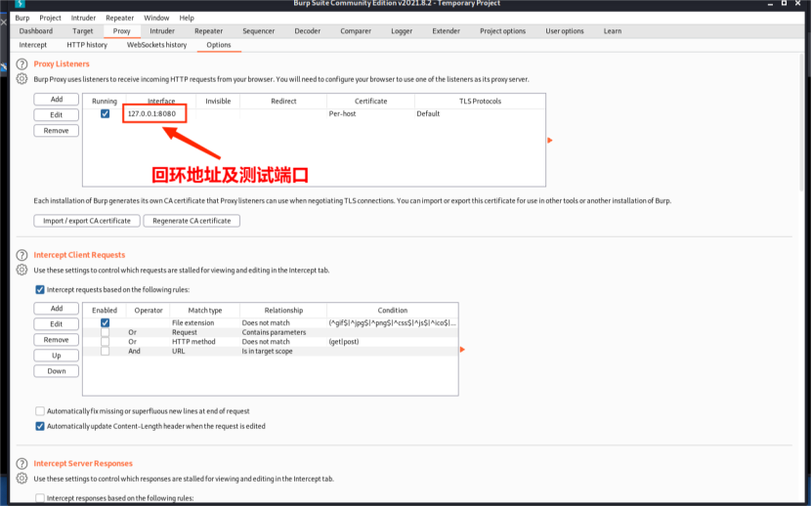Click the Interface column header
This screenshot has height=506, width=812.
[161, 101]
